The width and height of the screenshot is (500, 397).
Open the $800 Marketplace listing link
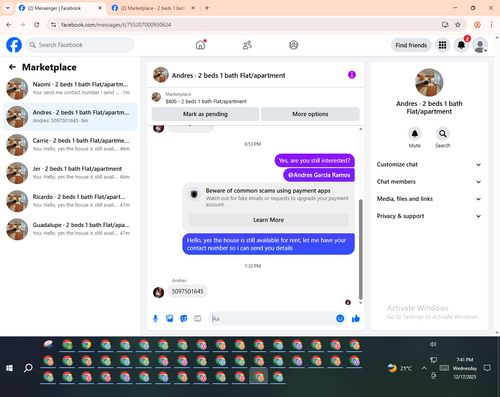click(206, 101)
